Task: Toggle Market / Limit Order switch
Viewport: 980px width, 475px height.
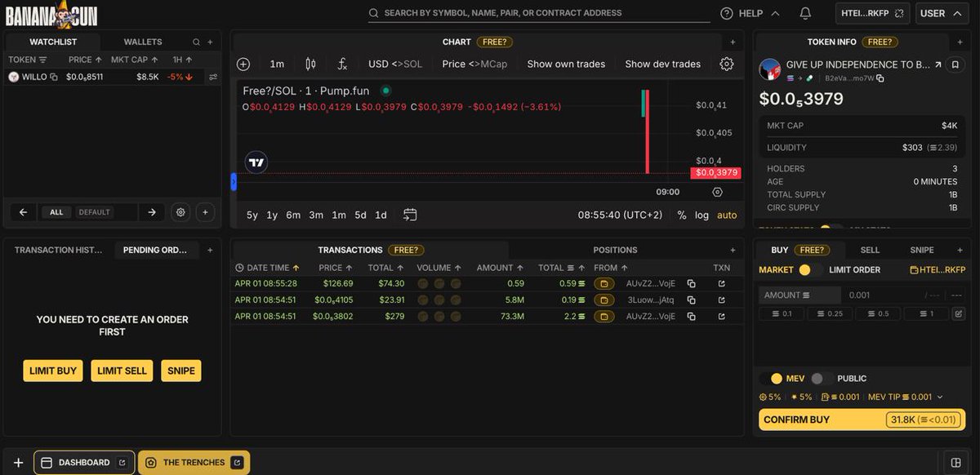Action: click(809, 269)
